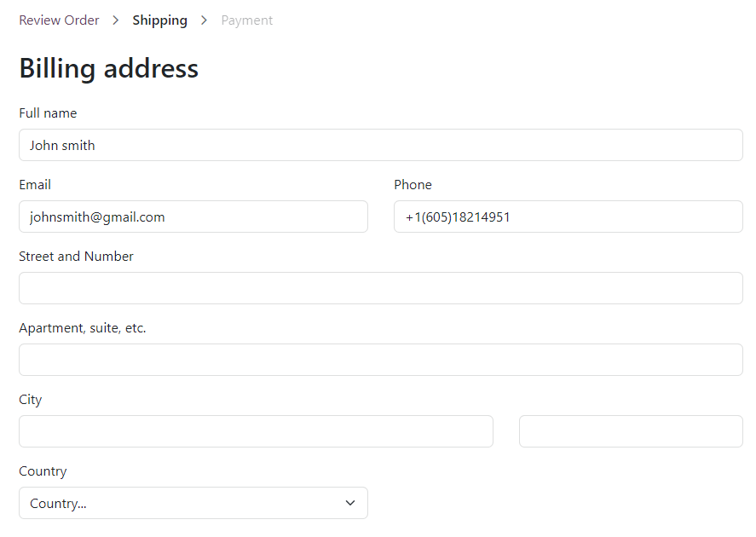Click the Billing address heading
756x537 pixels.
tap(108, 68)
